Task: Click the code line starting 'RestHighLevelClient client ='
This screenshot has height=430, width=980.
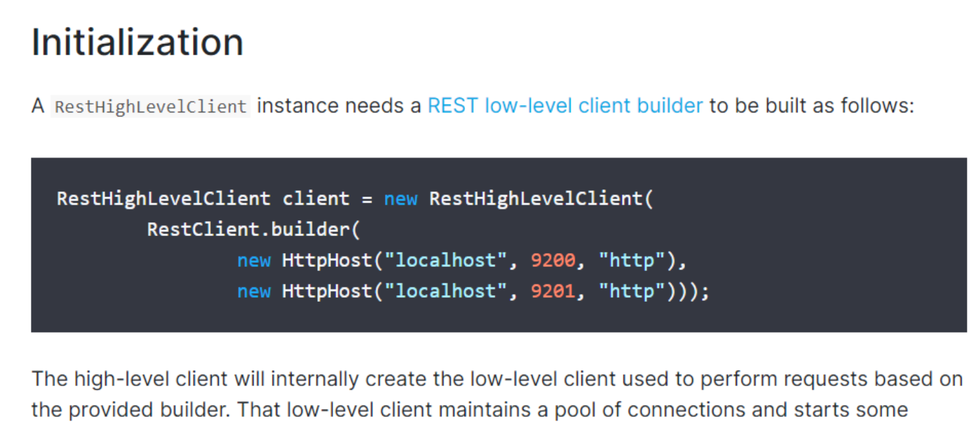Action: click(355, 199)
